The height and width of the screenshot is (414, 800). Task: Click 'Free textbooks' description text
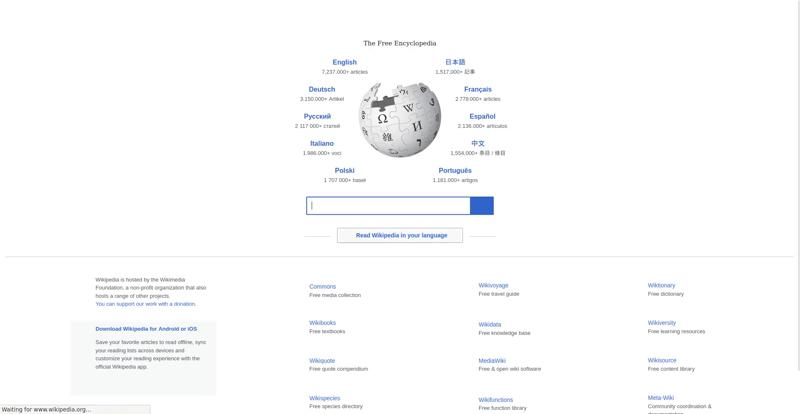[327, 331]
